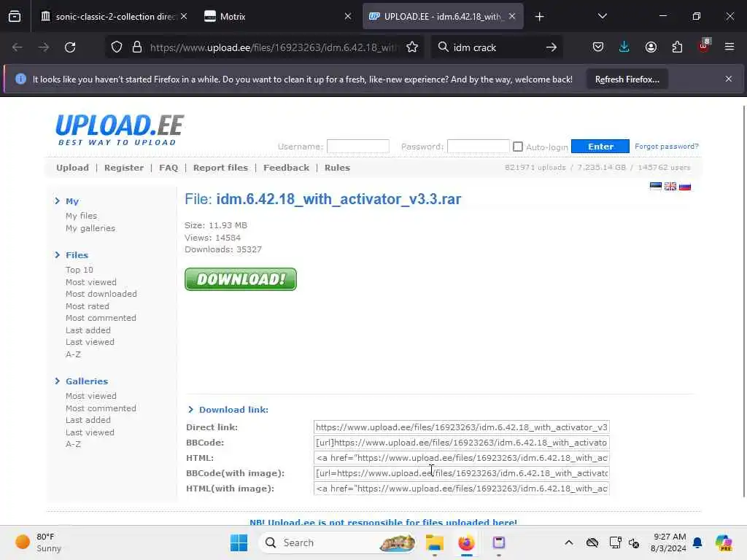
Task: Click the padlock site info icon
Action: pyautogui.click(x=137, y=47)
